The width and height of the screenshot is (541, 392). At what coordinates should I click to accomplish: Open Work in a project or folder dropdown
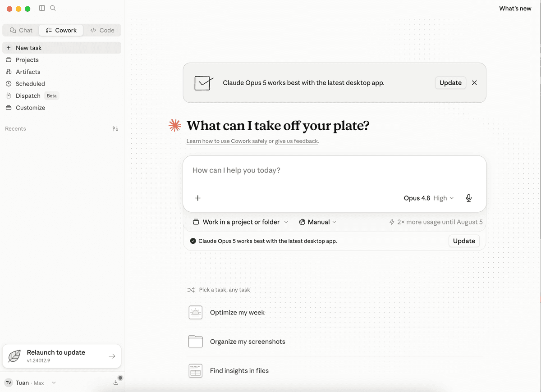point(240,222)
